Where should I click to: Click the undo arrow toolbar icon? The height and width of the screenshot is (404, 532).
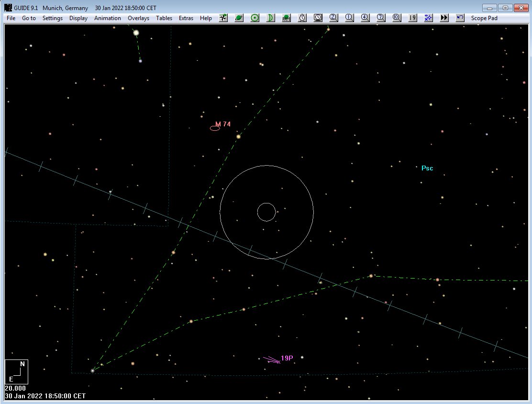pyautogui.click(x=460, y=18)
